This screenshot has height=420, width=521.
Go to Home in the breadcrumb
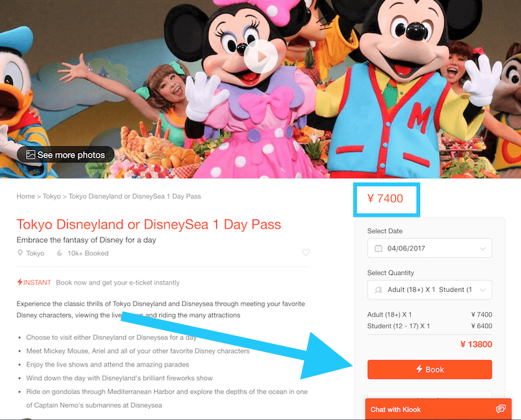coord(25,197)
